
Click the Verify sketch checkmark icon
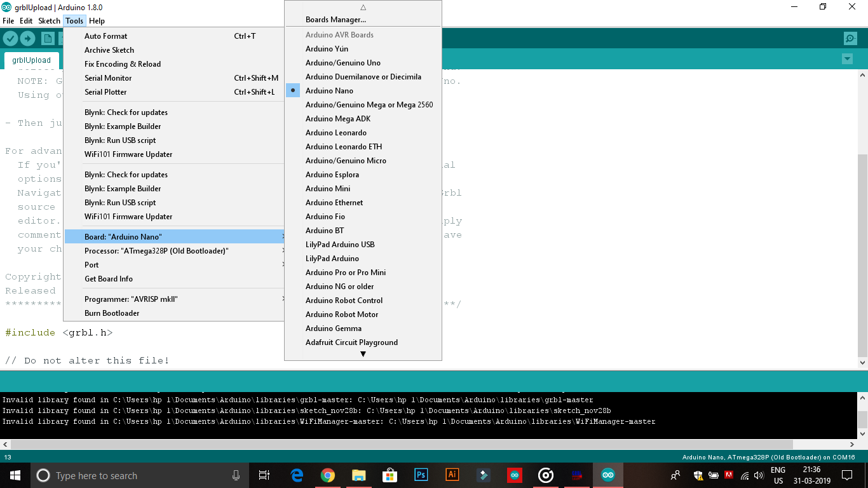click(10, 38)
